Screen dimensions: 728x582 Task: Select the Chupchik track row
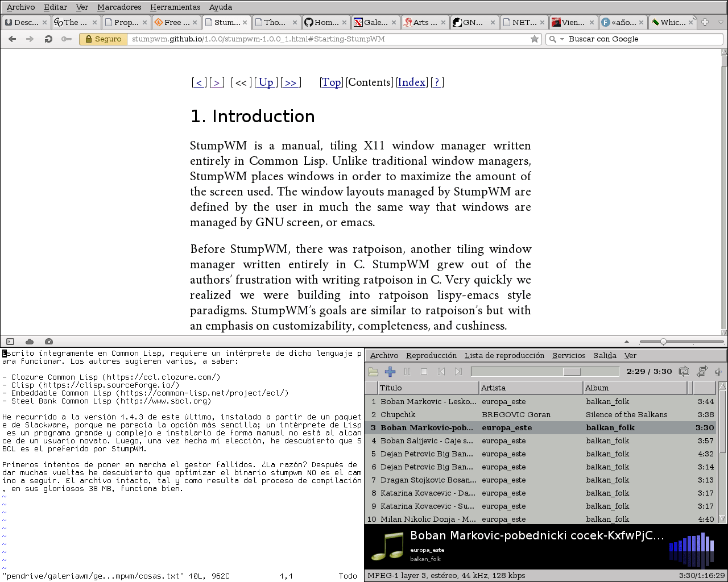pos(541,415)
